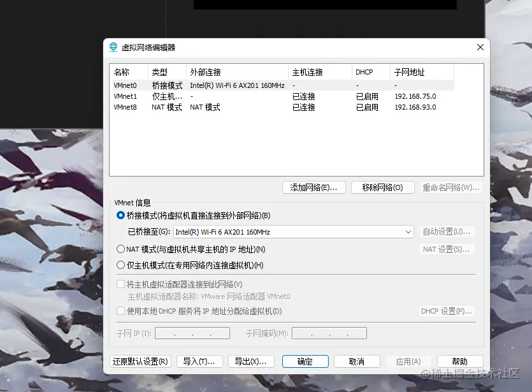Click NAT 模式 type cell for VMnet8
Screen dimensions: 532x392
[x=167, y=107]
